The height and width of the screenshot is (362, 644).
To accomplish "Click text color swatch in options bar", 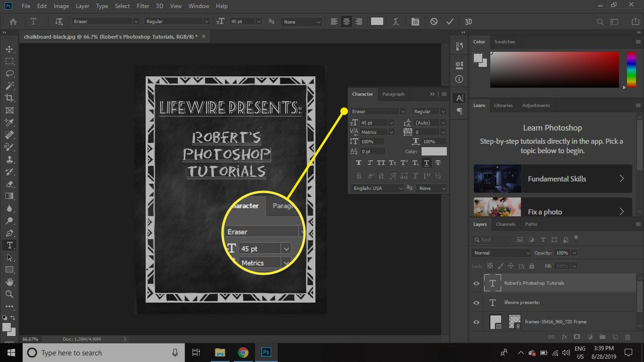I will [377, 22].
